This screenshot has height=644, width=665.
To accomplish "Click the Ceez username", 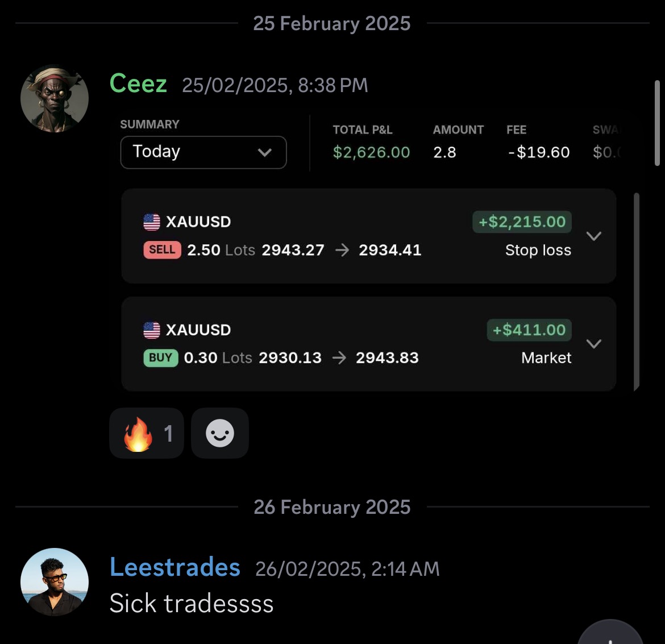I will pyautogui.click(x=138, y=84).
